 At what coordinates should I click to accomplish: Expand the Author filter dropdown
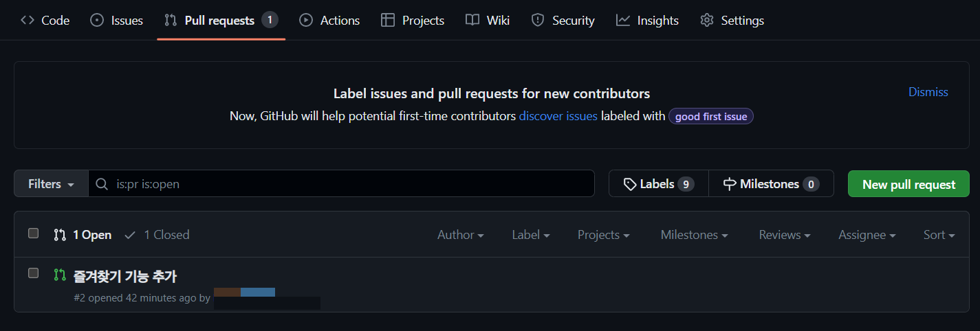tap(461, 235)
